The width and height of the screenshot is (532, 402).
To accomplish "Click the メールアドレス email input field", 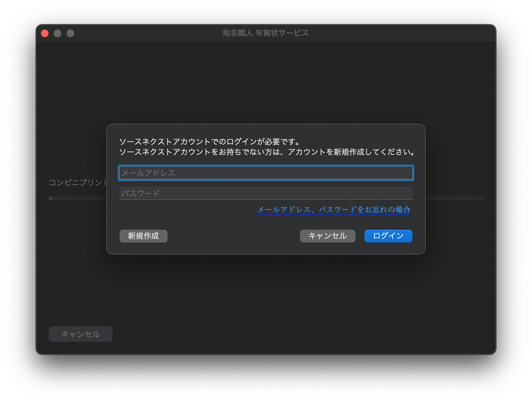I will pos(266,173).
